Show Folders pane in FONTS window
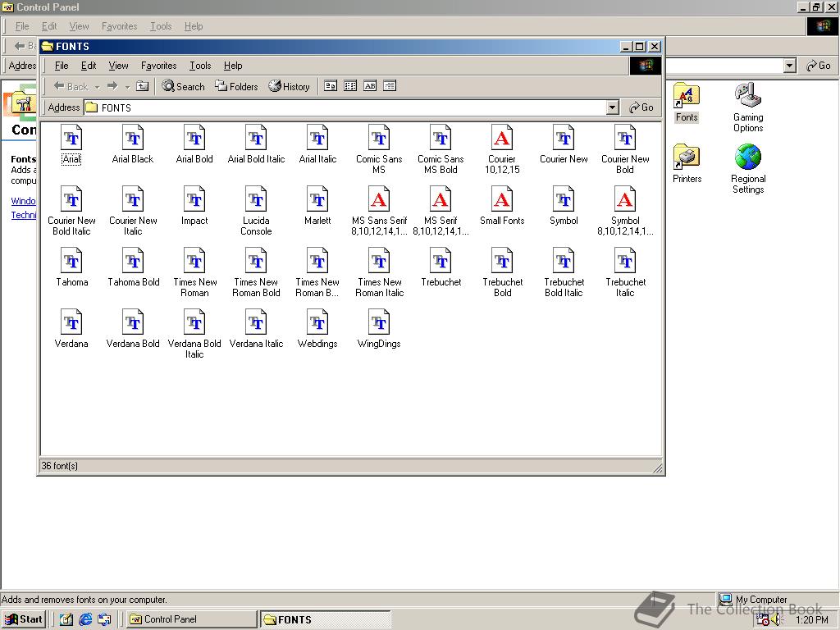This screenshot has width=840, height=630. [x=236, y=86]
